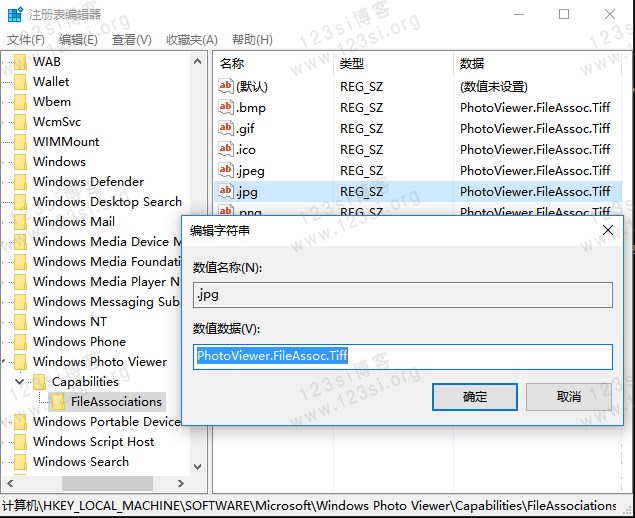Open the 查看(V) menu
The image size is (635, 518).
click(x=132, y=40)
